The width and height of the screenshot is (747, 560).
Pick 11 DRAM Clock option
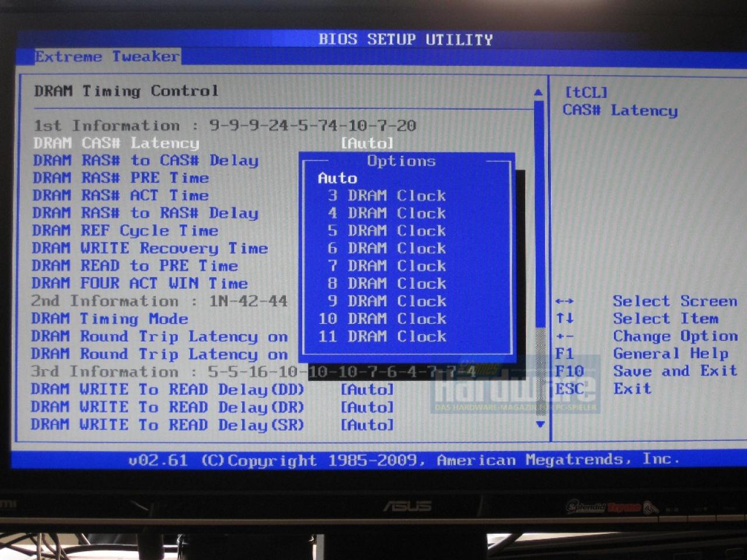pos(382,336)
